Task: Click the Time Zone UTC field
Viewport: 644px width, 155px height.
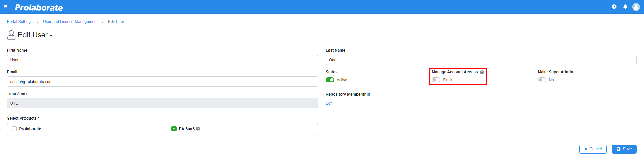Action: [162, 103]
